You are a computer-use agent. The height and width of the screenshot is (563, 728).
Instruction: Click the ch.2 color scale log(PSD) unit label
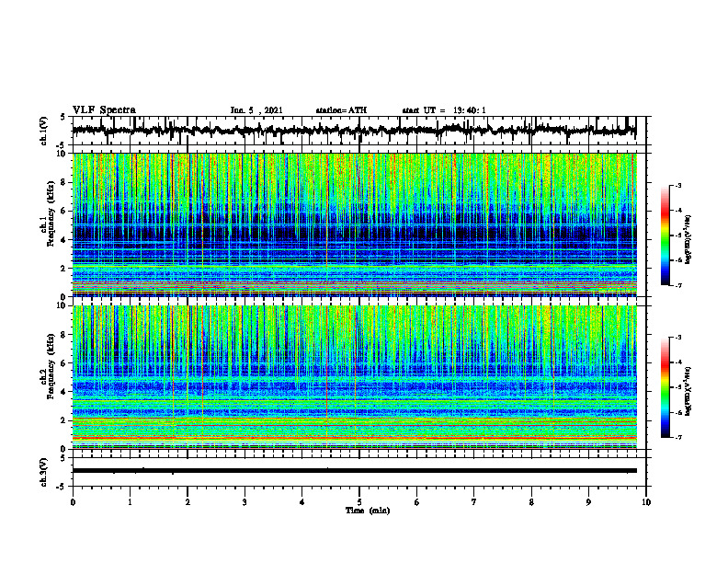tap(688, 391)
